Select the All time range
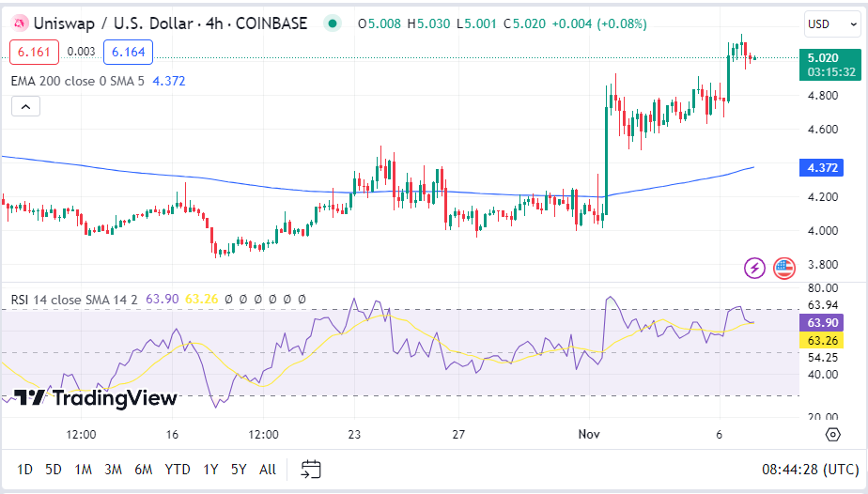 coord(268,469)
